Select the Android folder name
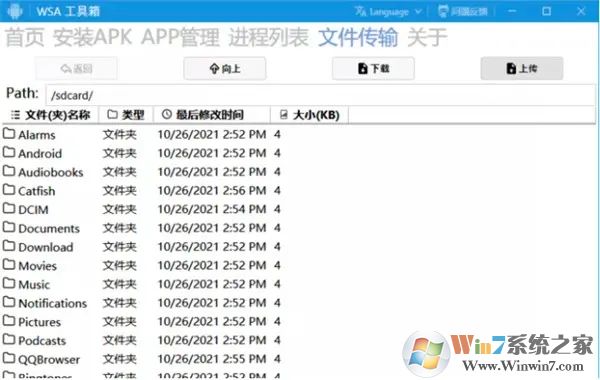 (40, 153)
